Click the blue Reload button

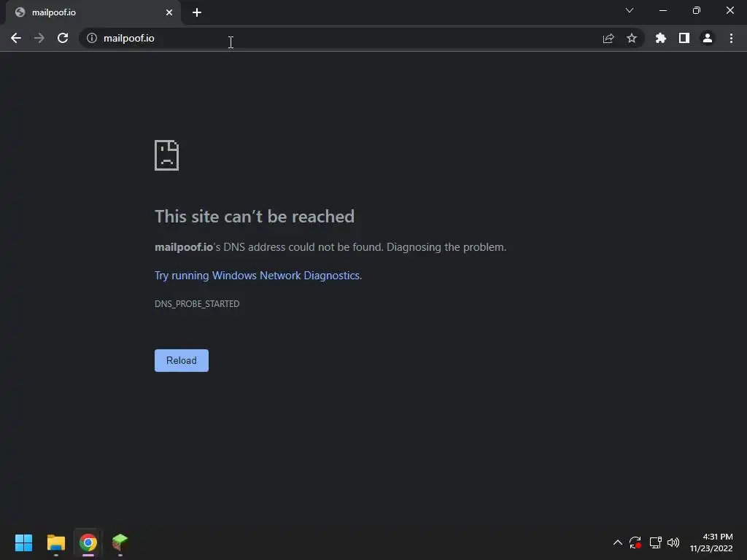tap(182, 360)
